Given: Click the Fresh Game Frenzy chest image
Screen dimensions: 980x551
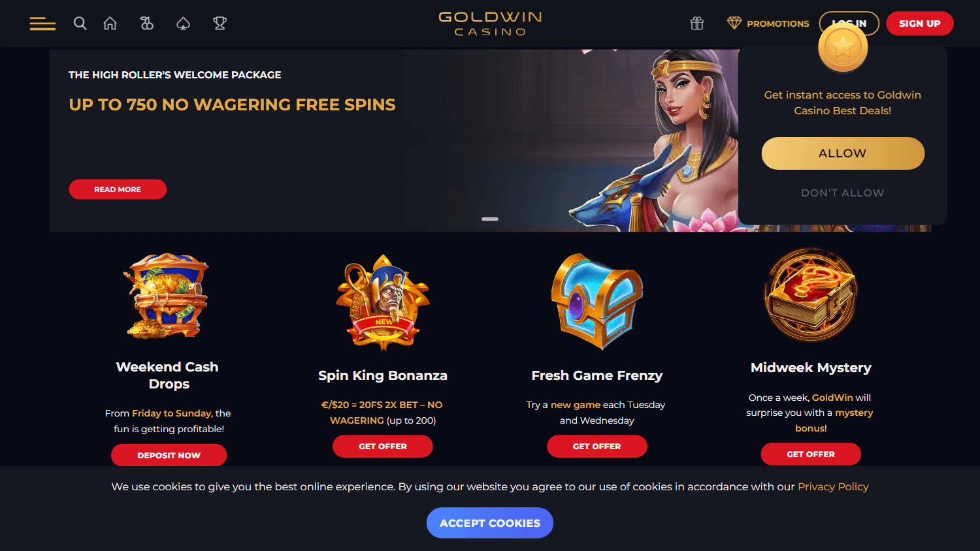Looking at the screenshot, I should coord(597,301).
